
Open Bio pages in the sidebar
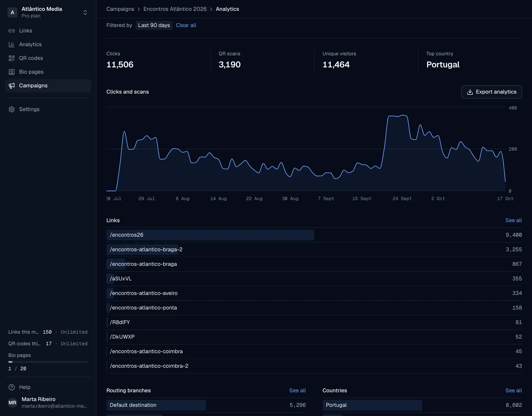coord(48,72)
